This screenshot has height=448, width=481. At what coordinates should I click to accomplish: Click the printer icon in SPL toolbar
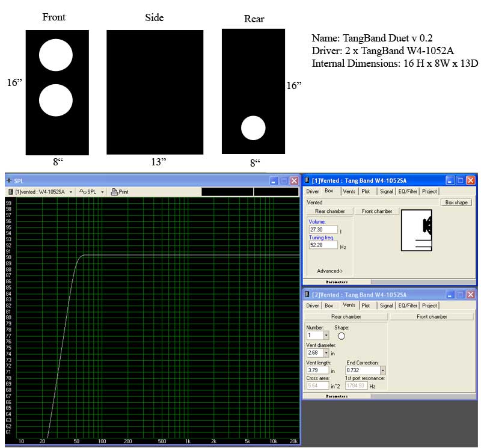tap(114, 192)
